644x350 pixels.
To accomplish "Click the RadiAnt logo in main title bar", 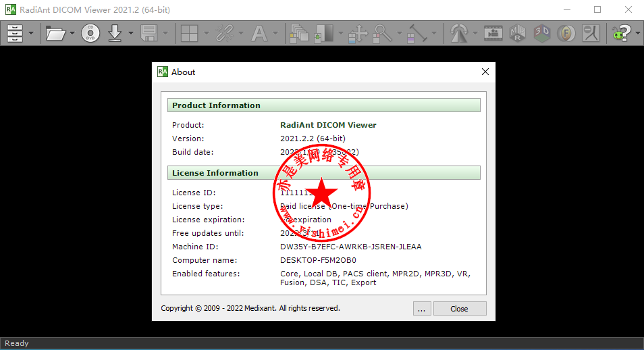I will (11, 9).
